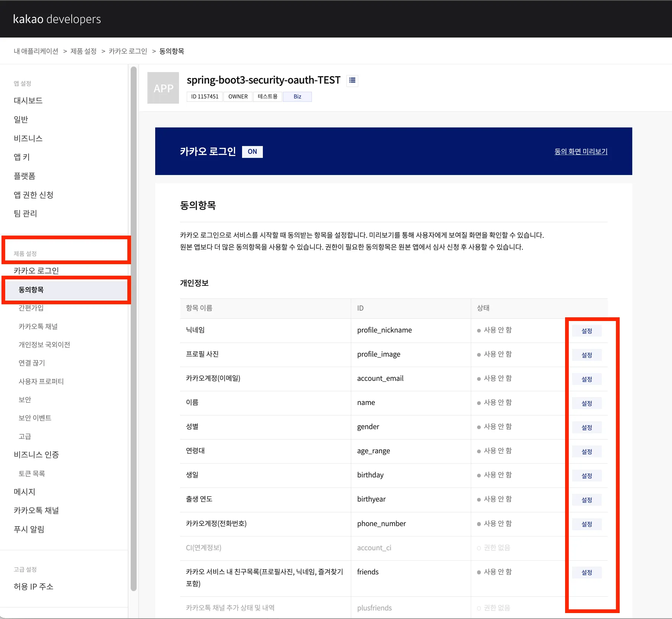Image resolution: width=672 pixels, height=619 pixels.
Task: Click the ID 1157451 tag
Action: tap(205, 97)
